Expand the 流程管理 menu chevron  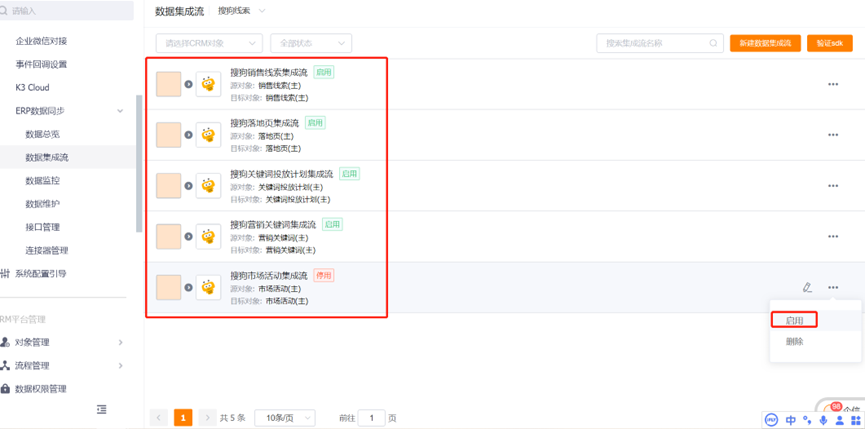click(x=120, y=366)
